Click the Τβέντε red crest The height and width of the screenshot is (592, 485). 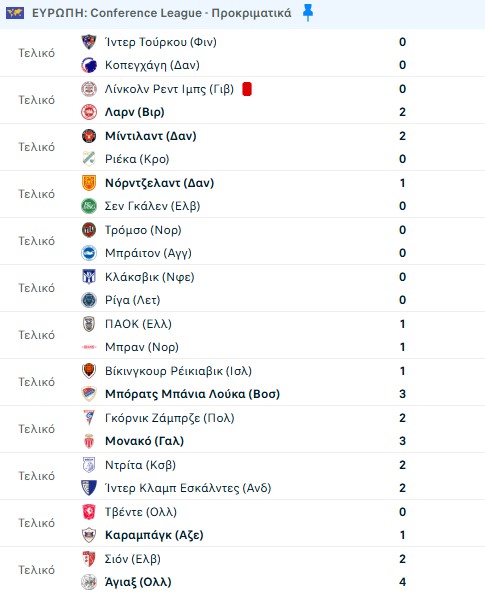[89, 512]
